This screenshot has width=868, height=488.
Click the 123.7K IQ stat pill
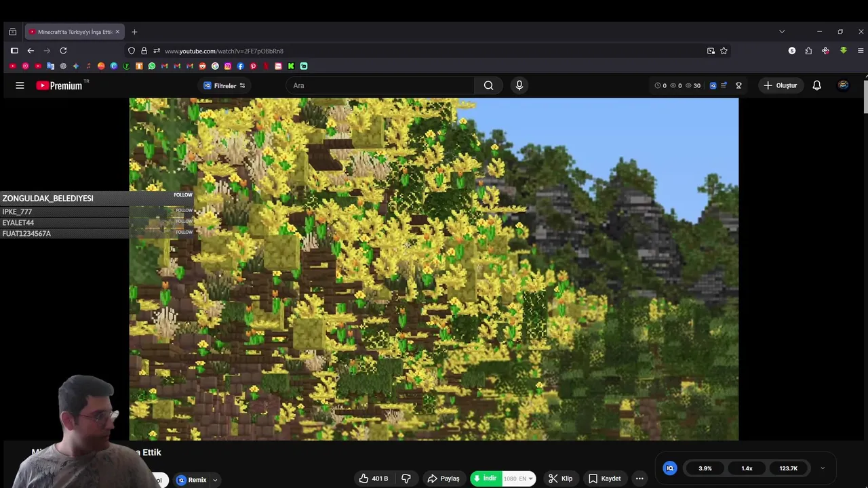coord(789,468)
